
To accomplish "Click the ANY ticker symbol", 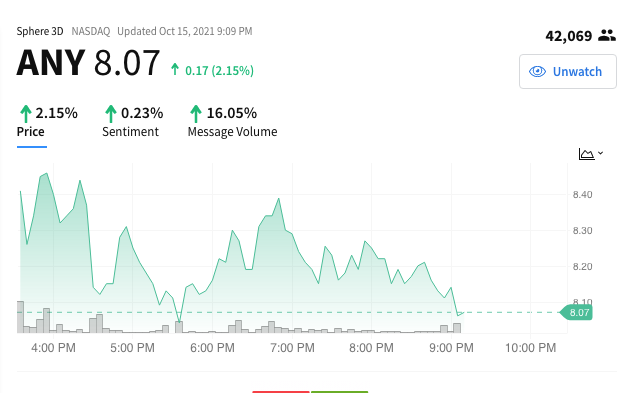I will [51, 63].
